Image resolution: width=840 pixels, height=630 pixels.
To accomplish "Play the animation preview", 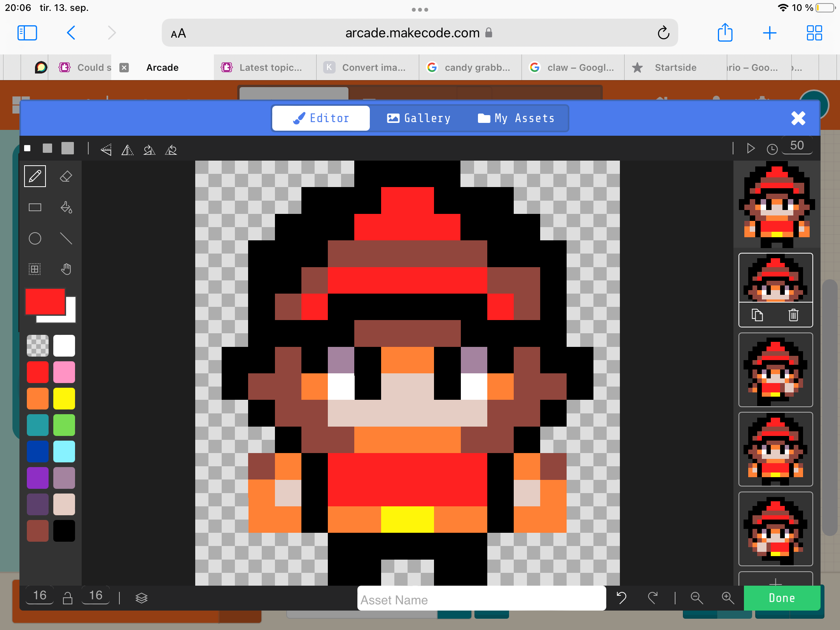I will pos(751,148).
